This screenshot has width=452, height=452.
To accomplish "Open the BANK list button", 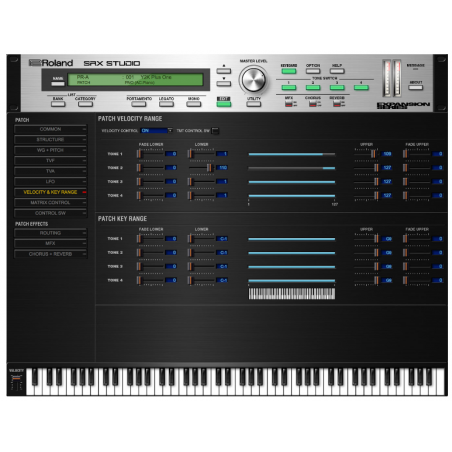I will pyautogui.click(x=58, y=104).
